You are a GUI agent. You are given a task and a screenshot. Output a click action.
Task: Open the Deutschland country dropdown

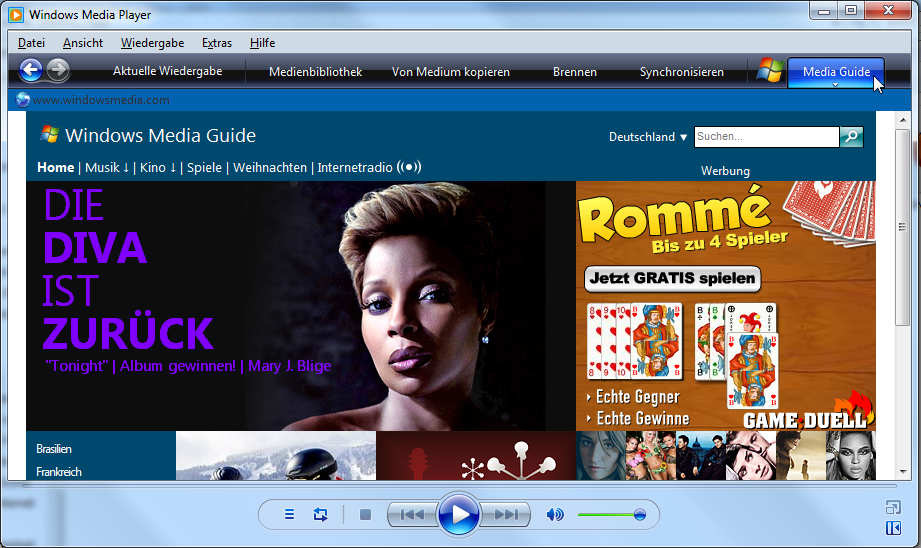647,137
